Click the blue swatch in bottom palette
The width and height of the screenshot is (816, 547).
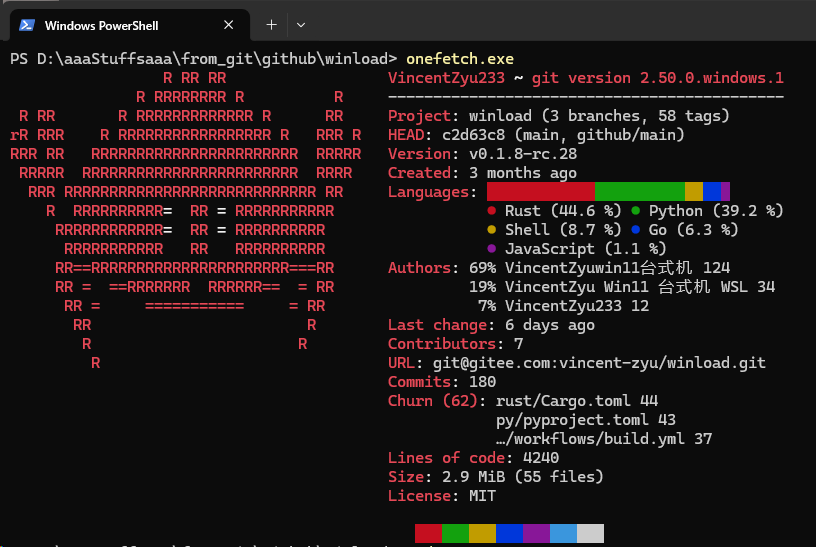click(509, 533)
